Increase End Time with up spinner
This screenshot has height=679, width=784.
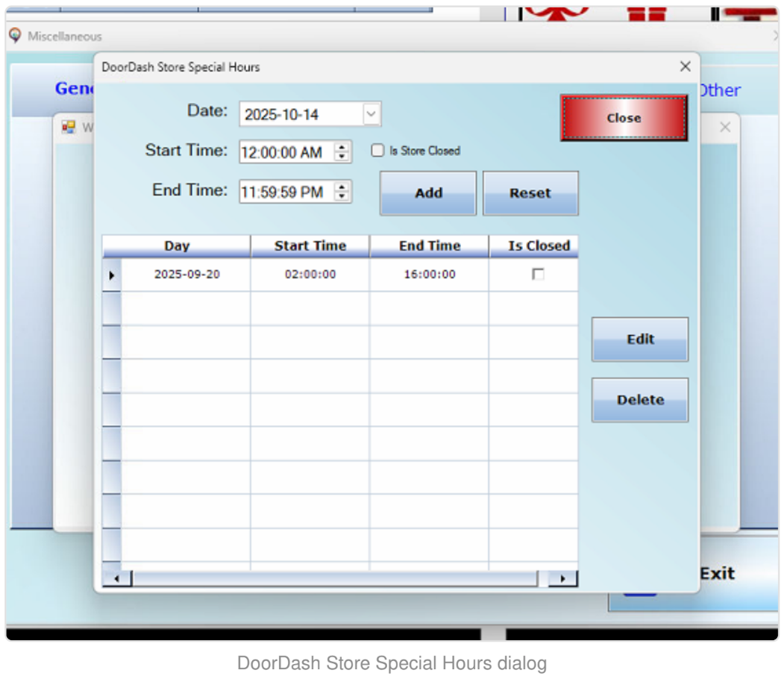(342, 187)
